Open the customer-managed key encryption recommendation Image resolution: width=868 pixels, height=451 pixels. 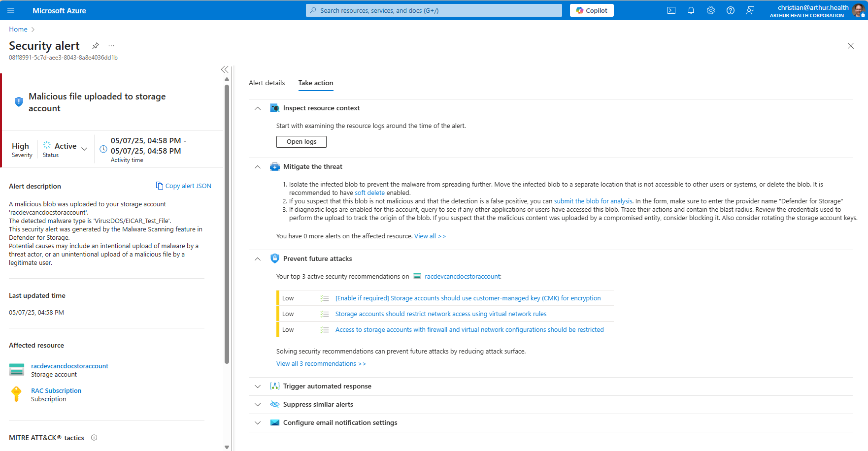pyautogui.click(x=468, y=298)
